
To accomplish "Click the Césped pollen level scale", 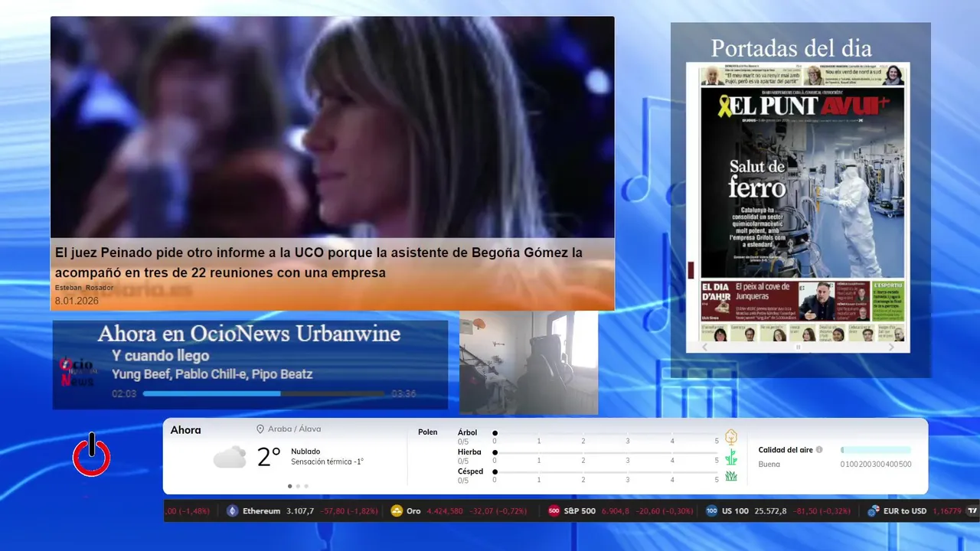I will [x=606, y=475].
